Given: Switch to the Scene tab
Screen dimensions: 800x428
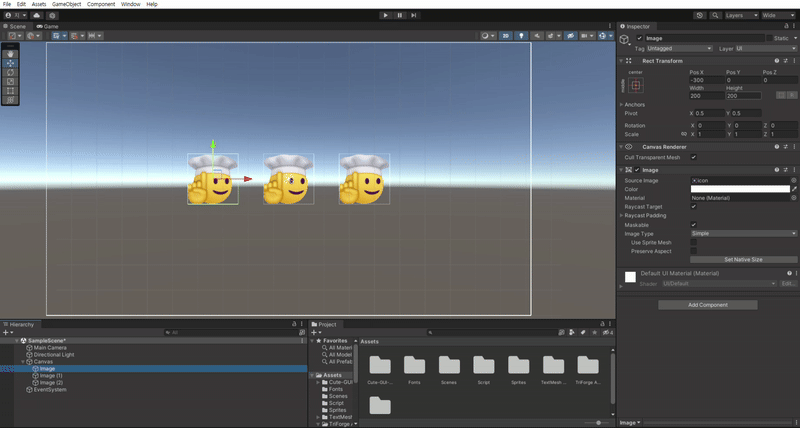Looking at the screenshot, I should [15, 26].
